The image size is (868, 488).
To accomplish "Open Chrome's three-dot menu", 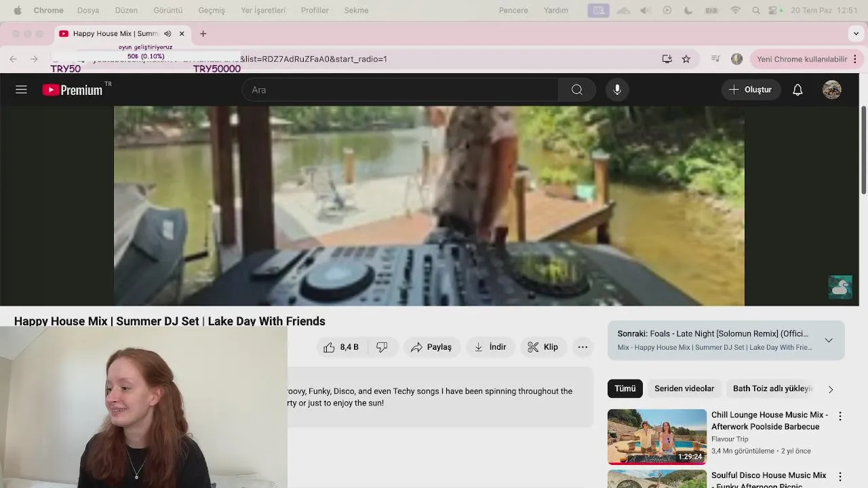I will (855, 59).
